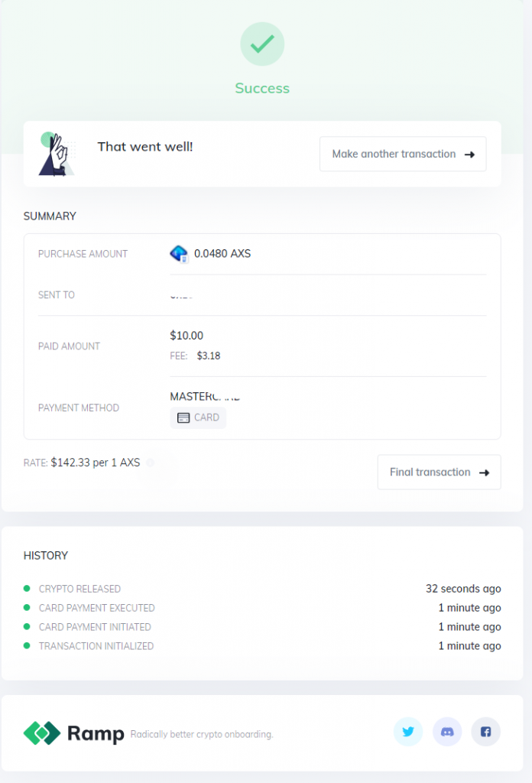
Task: Click the $10.00 paid amount value
Action: (x=187, y=336)
